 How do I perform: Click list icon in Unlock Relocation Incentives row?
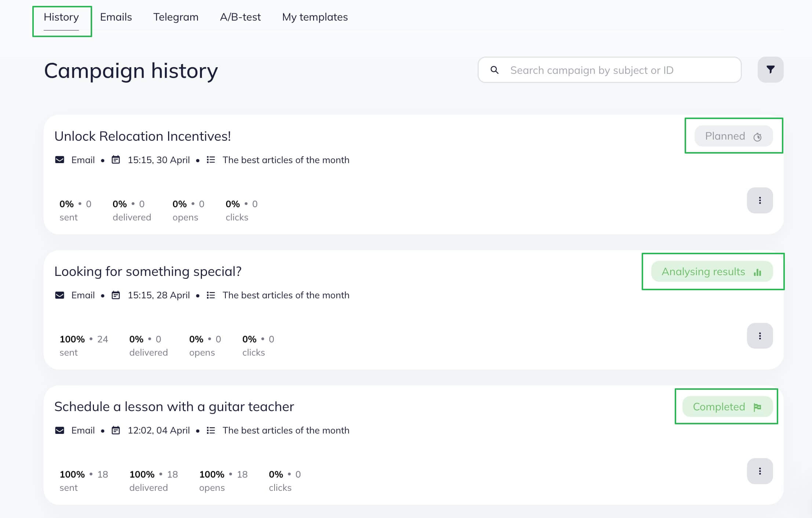(211, 160)
